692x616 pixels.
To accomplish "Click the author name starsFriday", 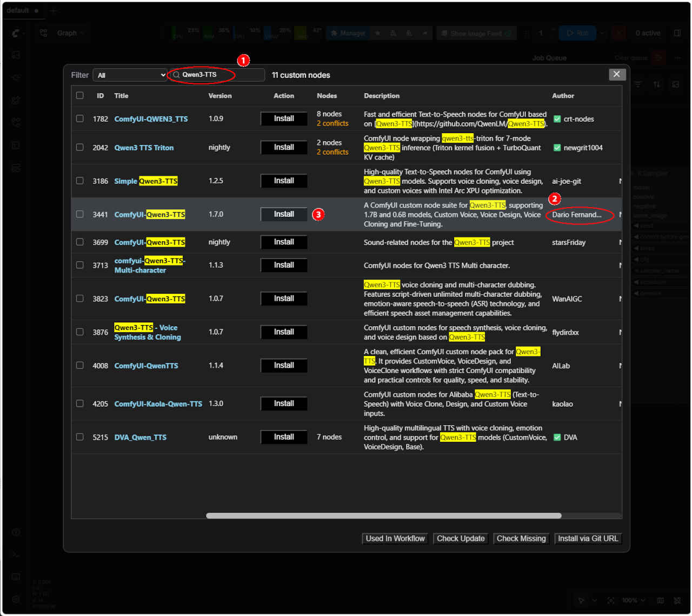I will click(x=569, y=242).
